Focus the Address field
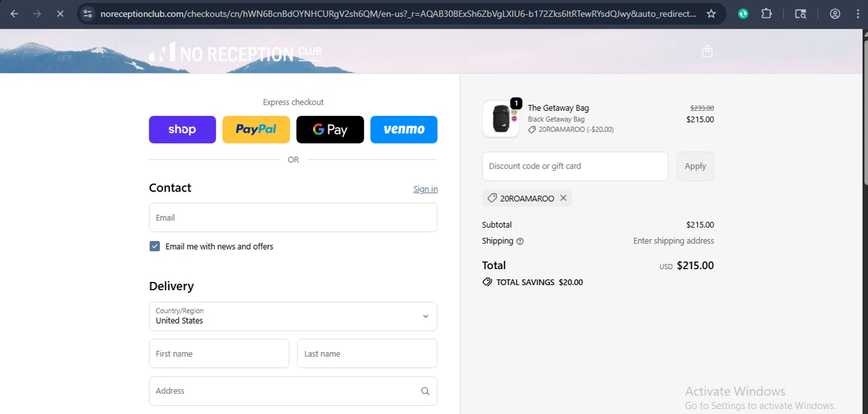868x414 pixels. coord(293,391)
